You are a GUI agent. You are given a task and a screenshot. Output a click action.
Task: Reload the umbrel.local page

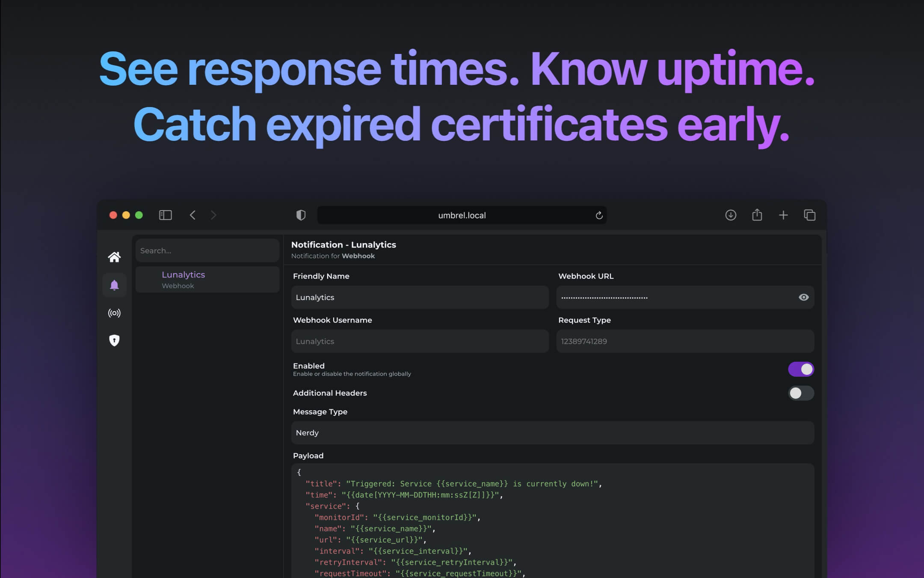click(x=599, y=215)
